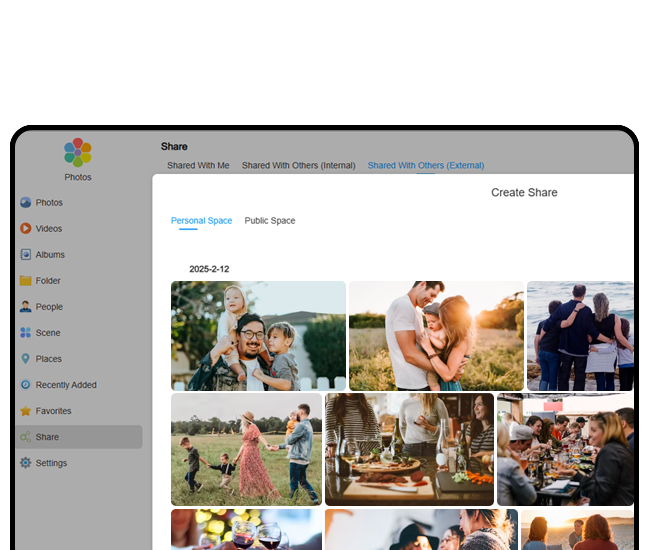The width and height of the screenshot is (648, 550).
Task: Select the Personal Space tab
Action: pos(201,221)
